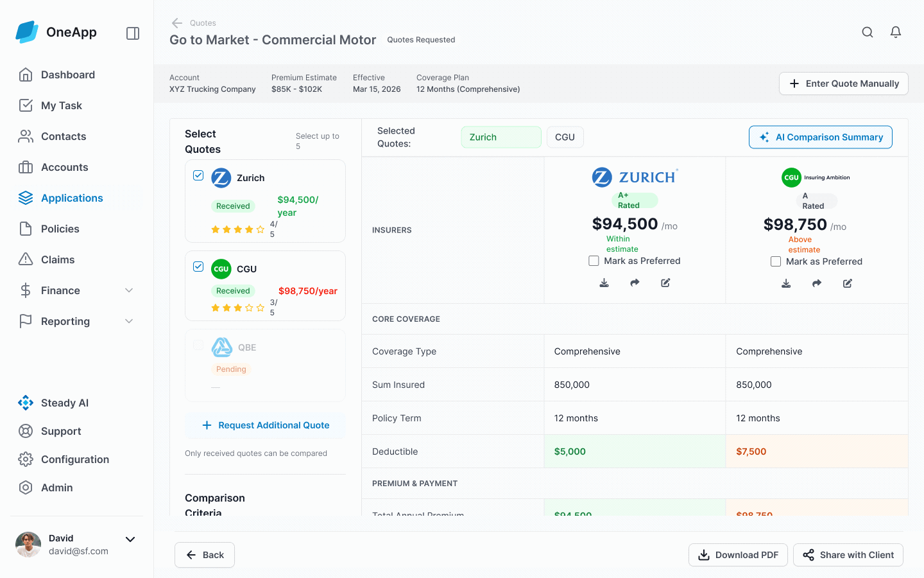
Task: Share the CGU quote arrow icon
Action: 817,283
